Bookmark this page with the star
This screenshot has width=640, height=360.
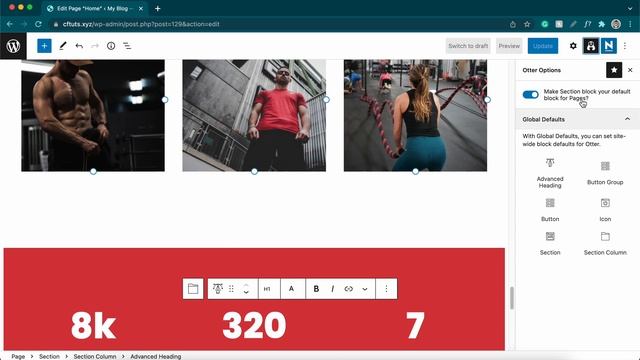(x=527, y=24)
